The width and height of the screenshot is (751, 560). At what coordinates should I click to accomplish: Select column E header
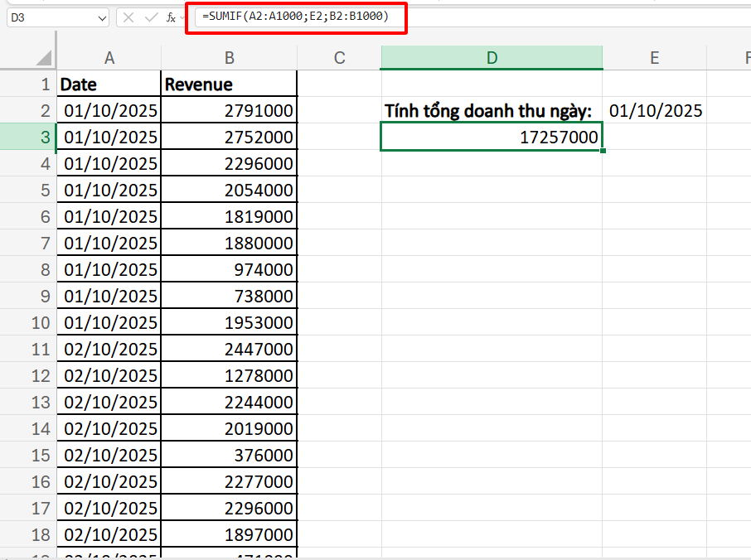coord(654,58)
